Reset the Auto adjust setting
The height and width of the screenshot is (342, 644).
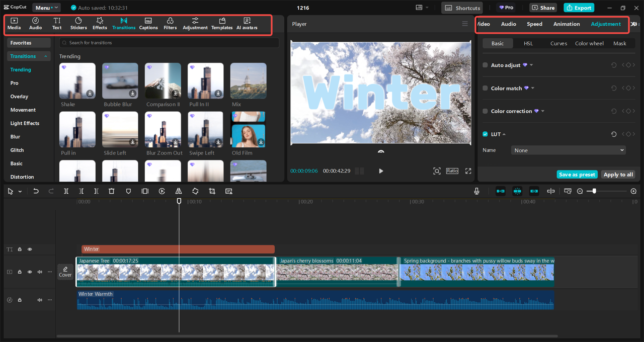pyautogui.click(x=614, y=65)
